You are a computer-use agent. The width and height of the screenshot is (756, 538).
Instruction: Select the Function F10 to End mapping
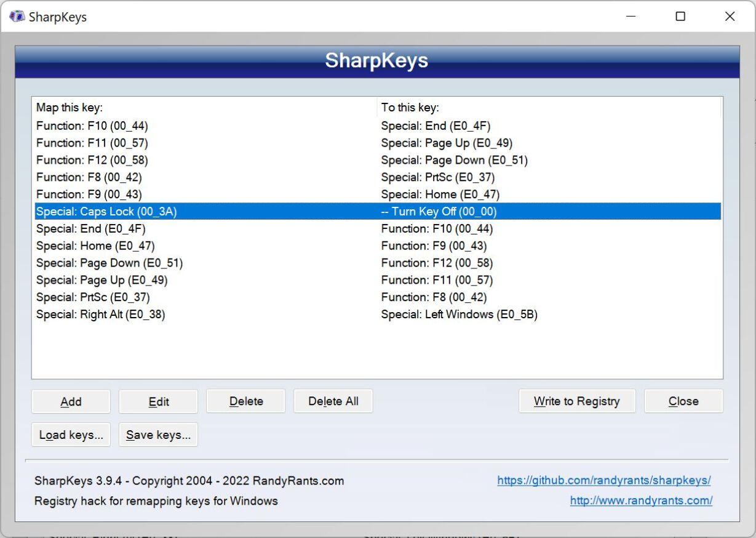[x=246, y=125]
